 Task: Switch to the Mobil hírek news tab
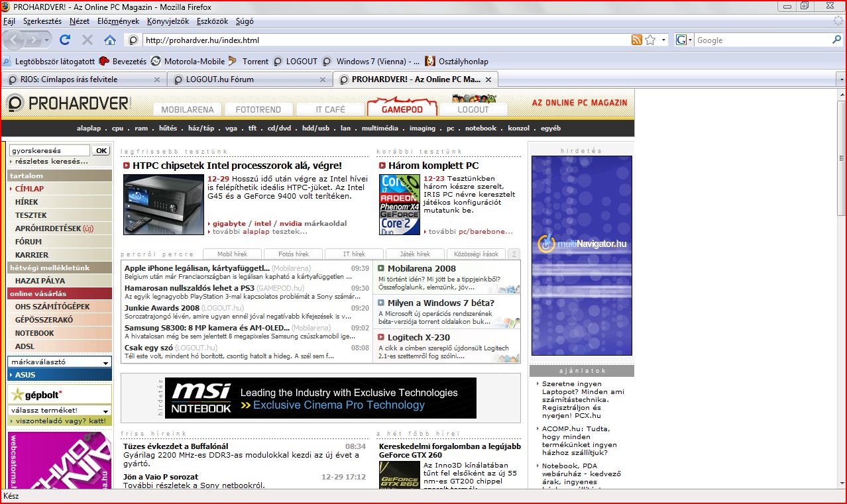233,254
